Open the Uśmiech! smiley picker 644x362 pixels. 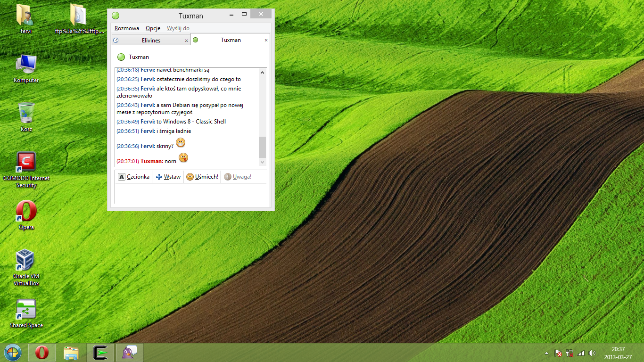click(x=202, y=177)
